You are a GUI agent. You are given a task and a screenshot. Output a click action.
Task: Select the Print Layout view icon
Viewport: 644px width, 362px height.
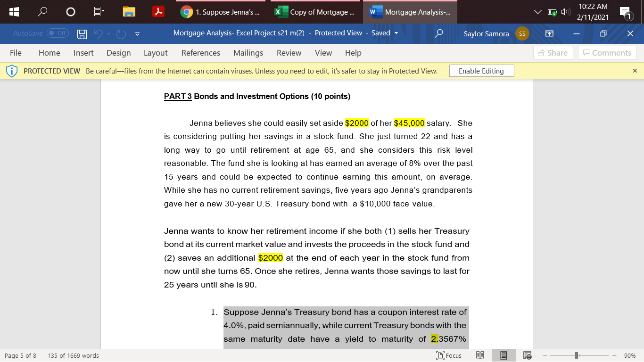(504, 355)
